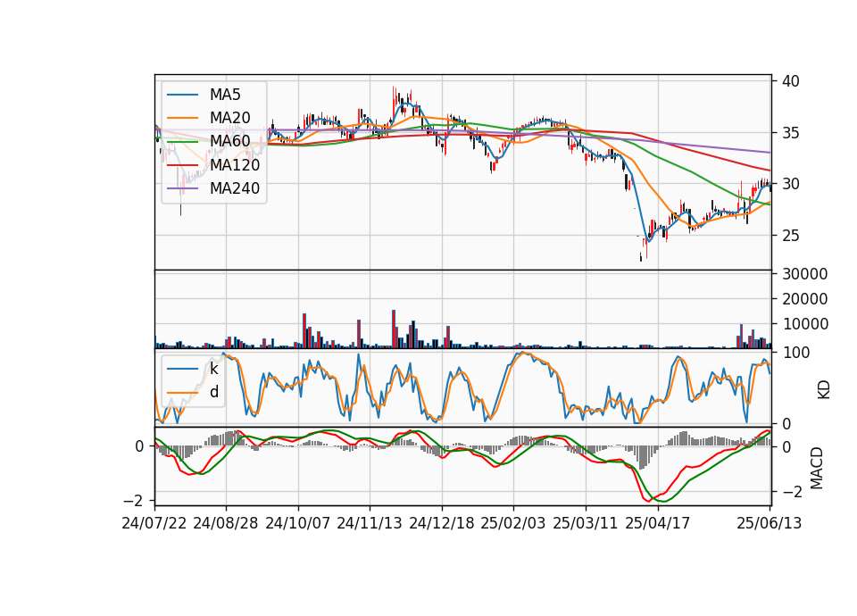This screenshot has height=616, width=857.
Task: Click the green MA60 legend line sample
Action: (182, 142)
